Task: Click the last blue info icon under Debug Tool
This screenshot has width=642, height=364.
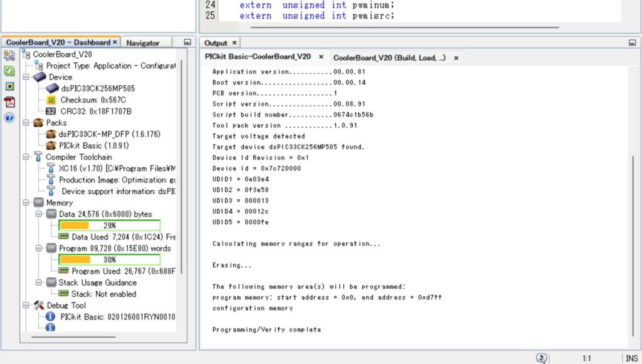Action: 50,327
